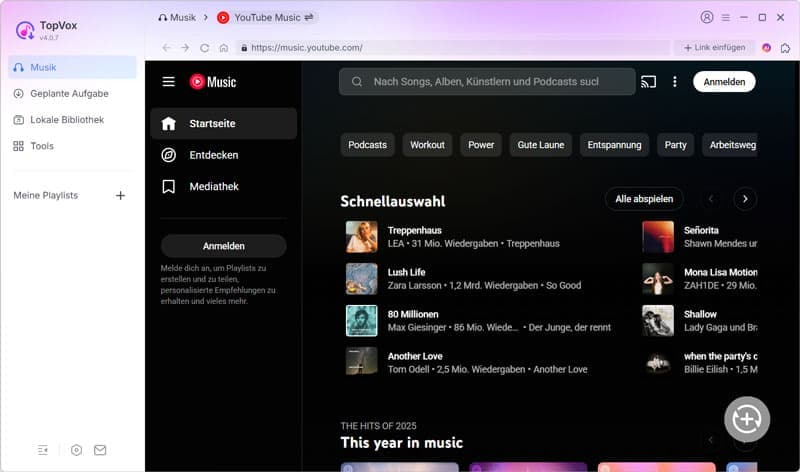This screenshot has height=472, width=800.
Task: Add a new playlist with plus icon
Action: coord(120,195)
